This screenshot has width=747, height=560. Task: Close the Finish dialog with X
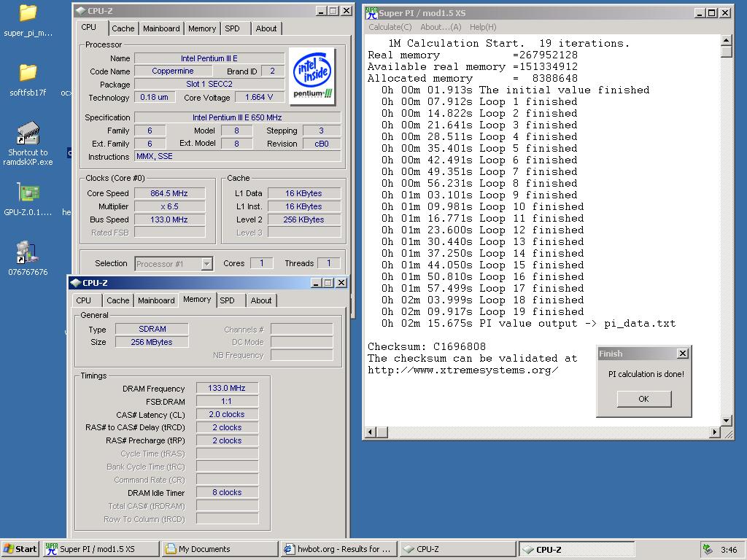click(x=682, y=354)
